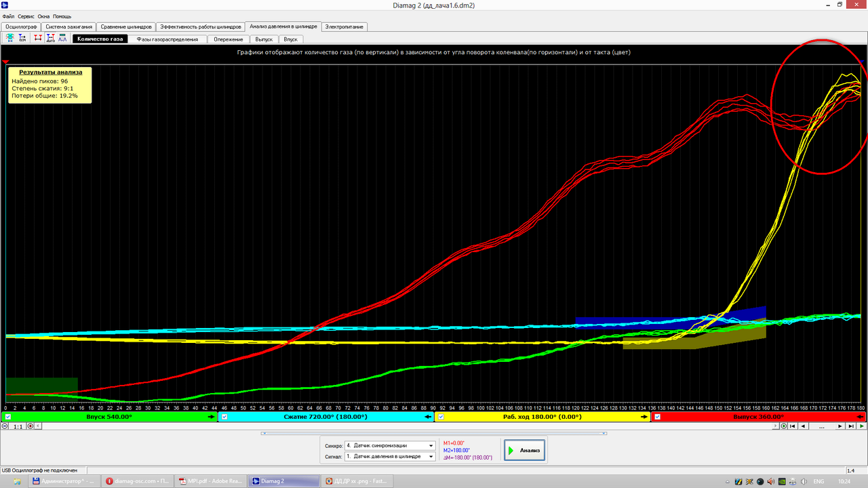868x488 pixels.
Task: Open the Фазы газораспределения subtab
Action: [167, 39]
